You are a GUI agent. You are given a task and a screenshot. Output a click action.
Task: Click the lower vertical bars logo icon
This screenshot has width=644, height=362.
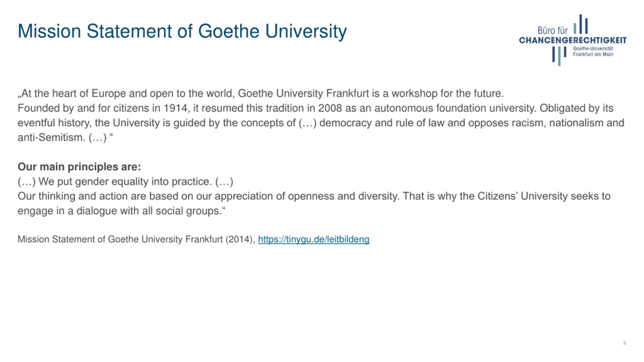559,56
